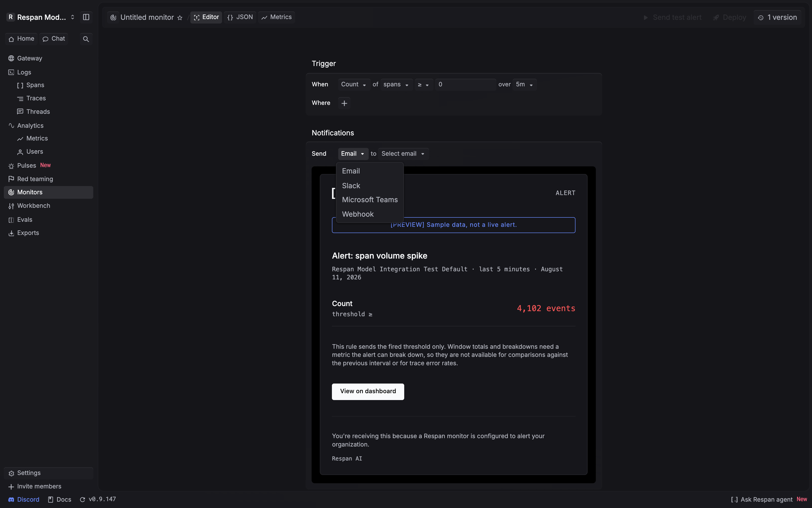The image size is (812, 508).
Task: Go to Home
Action: coord(21,39)
